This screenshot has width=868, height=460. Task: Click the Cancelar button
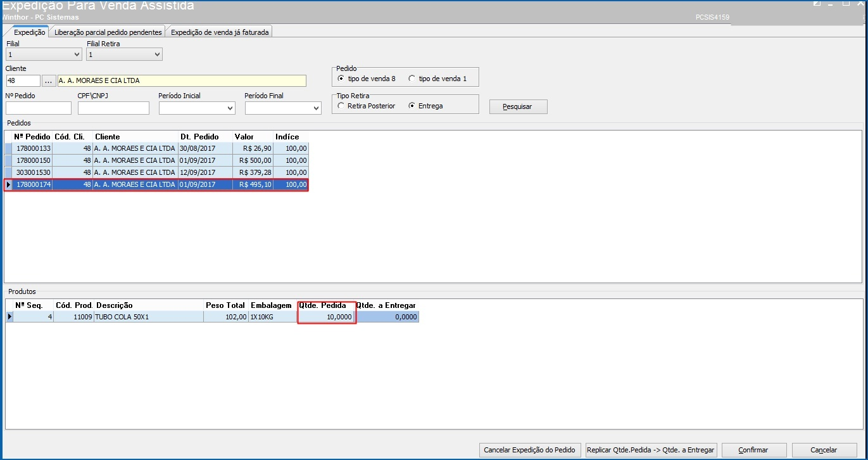[824, 450]
